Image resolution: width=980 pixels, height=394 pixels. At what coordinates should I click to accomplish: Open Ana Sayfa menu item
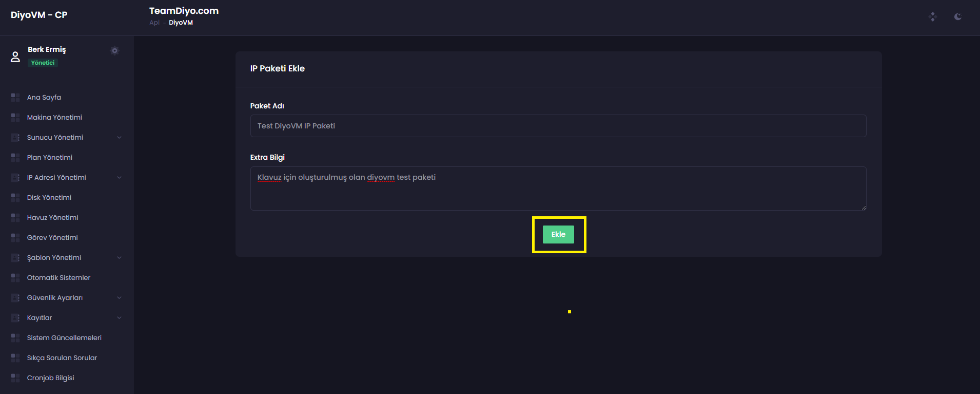[44, 97]
